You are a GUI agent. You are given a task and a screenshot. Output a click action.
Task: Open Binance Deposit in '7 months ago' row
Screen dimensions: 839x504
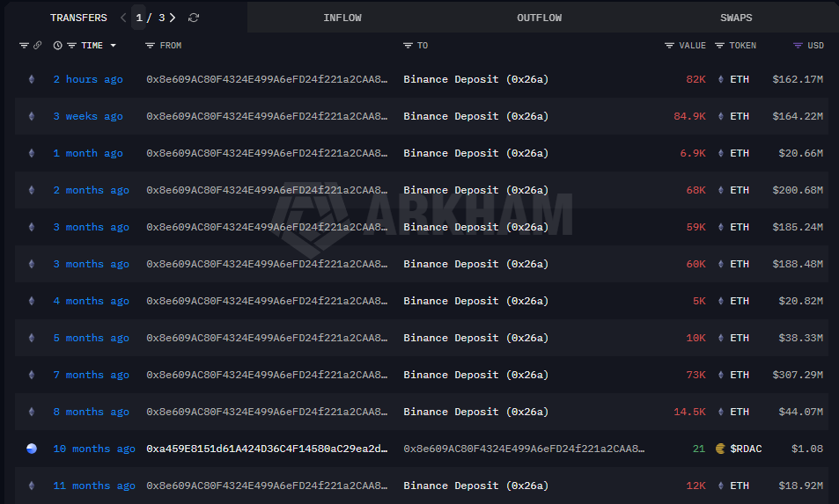click(475, 375)
